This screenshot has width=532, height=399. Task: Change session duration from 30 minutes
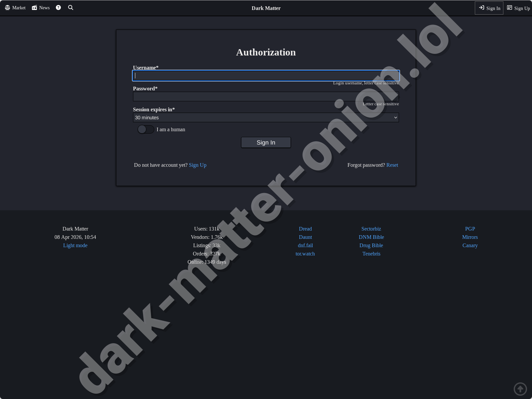tap(266, 117)
